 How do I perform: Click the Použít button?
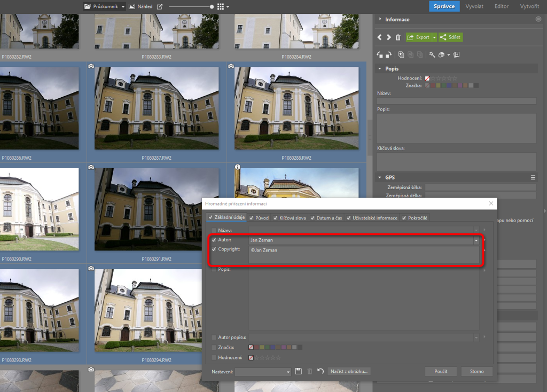point(441,371)
